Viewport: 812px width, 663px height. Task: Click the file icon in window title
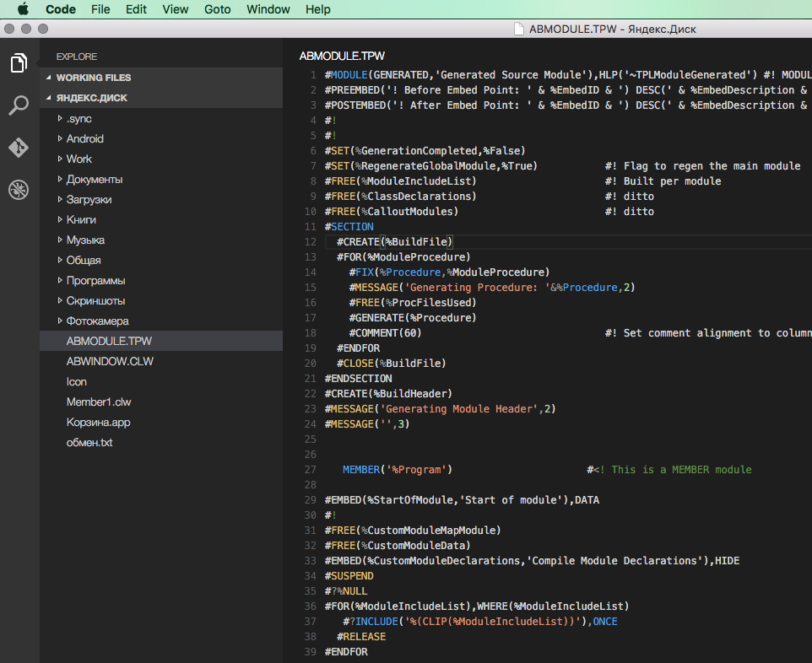pyautogui.click(x=519, y=29)
